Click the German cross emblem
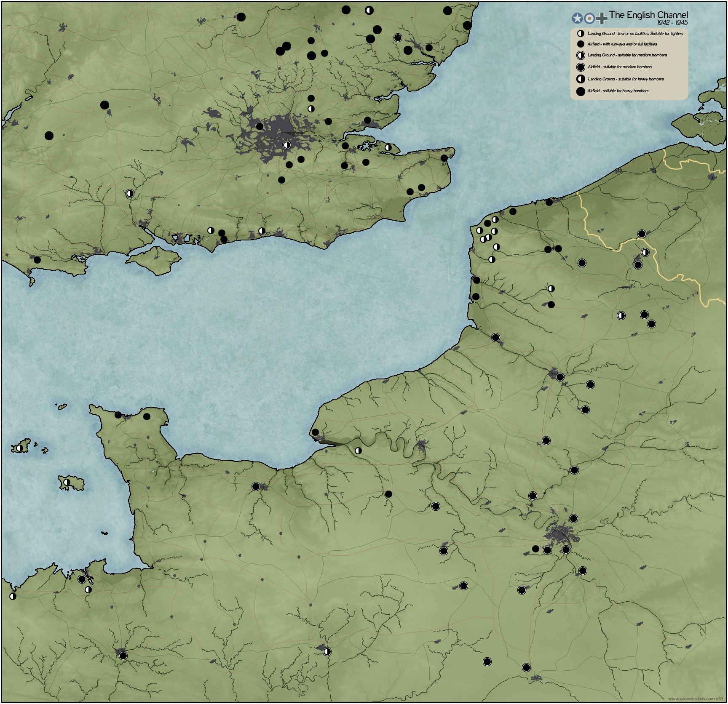Viewport: 728px width, 704px height. coord(602,18)
